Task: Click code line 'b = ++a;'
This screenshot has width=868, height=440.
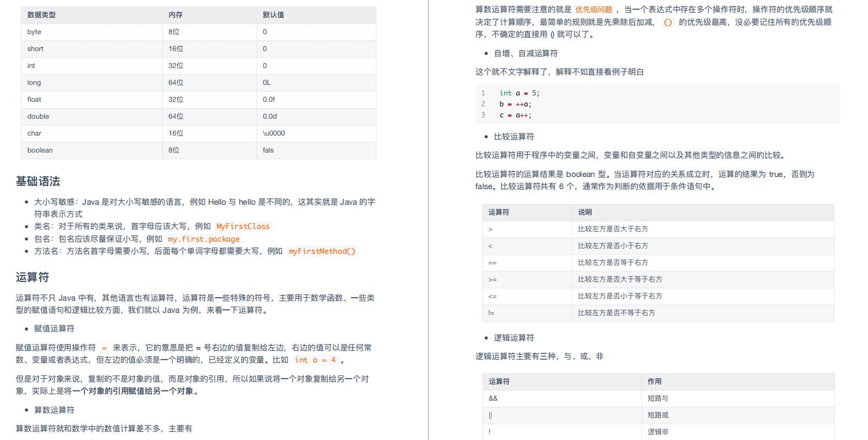Action: click(515, 104)
